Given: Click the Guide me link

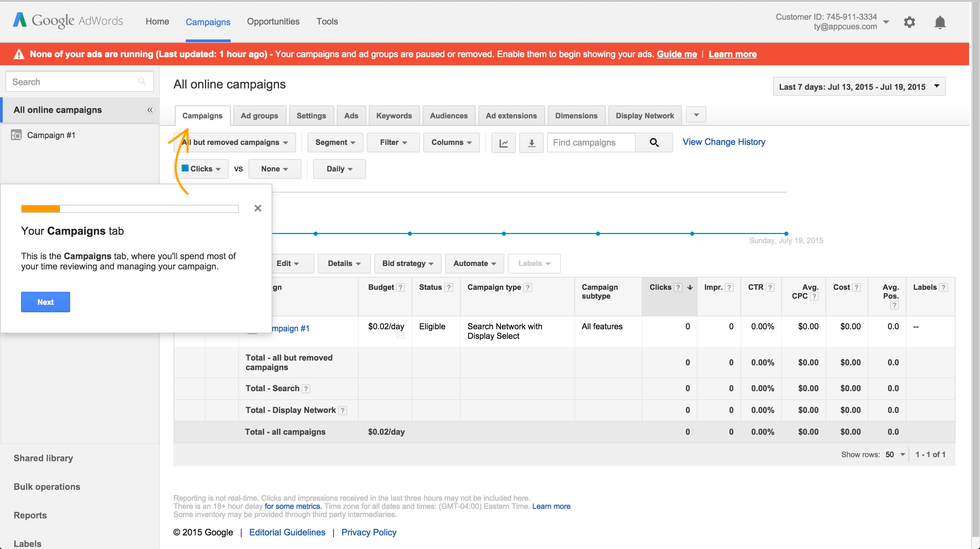Looking at the screenshot, I should [677, 54].
